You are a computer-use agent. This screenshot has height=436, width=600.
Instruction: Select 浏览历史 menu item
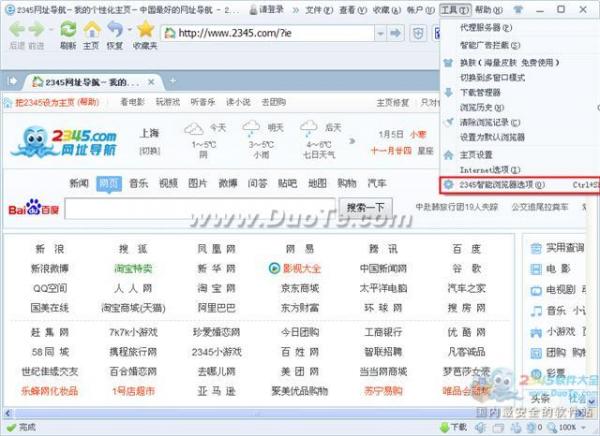520,108
